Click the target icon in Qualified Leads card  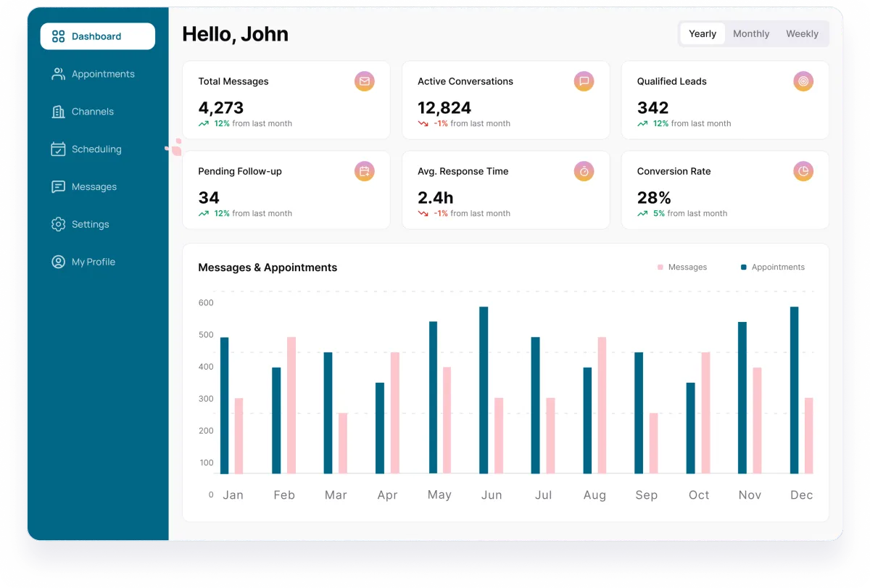pyautogui.click(x=803, y=81)
